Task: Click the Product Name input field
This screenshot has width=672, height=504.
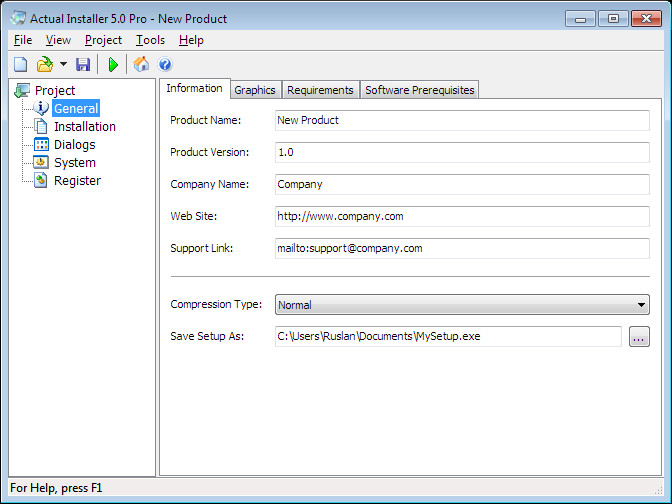Action: pyautogui.click(x=462, y=120)
